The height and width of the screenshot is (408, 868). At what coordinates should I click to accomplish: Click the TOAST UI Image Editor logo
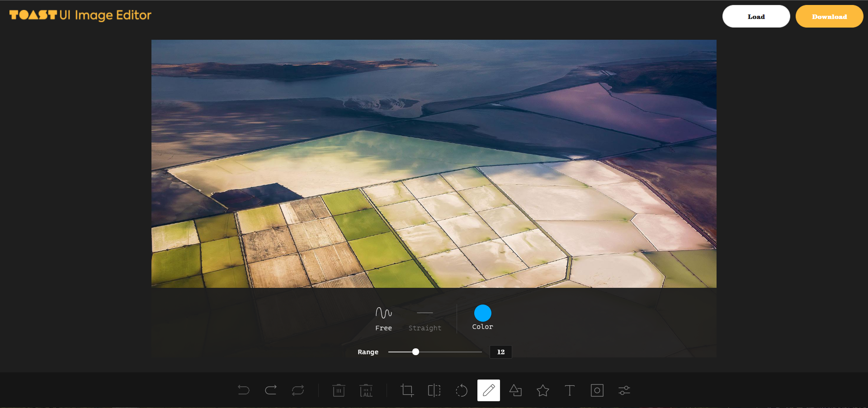[x=80, y=15]
